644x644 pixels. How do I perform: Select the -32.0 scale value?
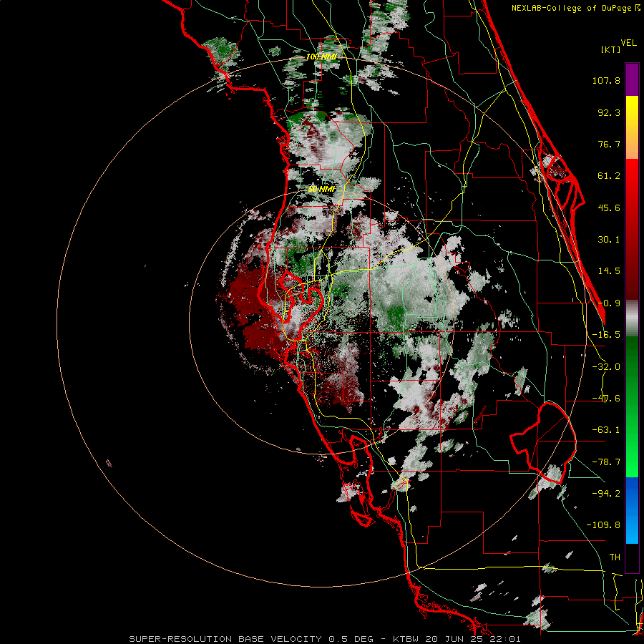pos(606,367)
